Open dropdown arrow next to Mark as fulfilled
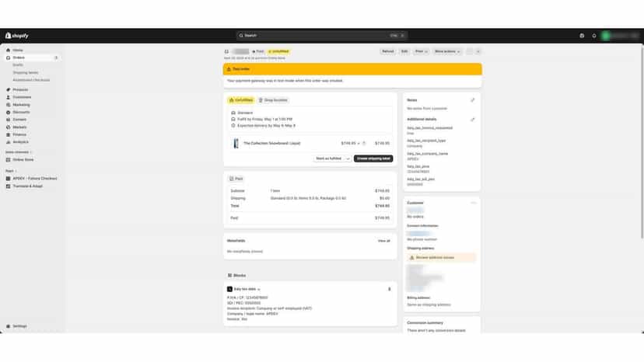Image resolution: width=644 pixels, height=362 pixels. 348,158
